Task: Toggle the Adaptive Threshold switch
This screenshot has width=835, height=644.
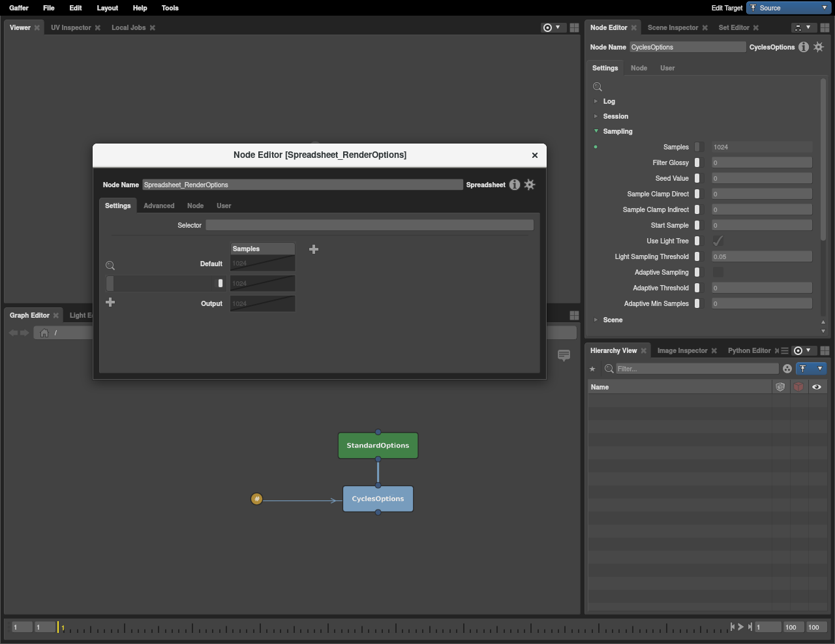Action: click(698, 288)
